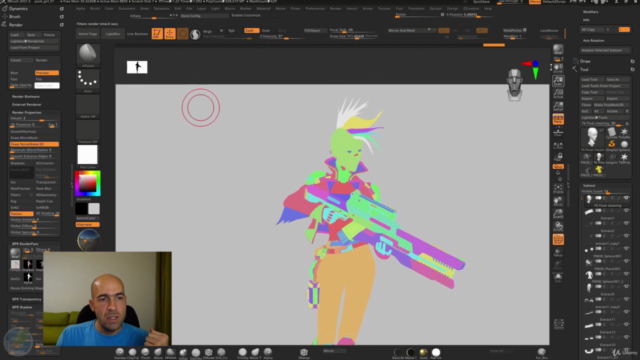640x360 pixels.
Task: Adjust the Details slider
Action: [x=34, y=118]
